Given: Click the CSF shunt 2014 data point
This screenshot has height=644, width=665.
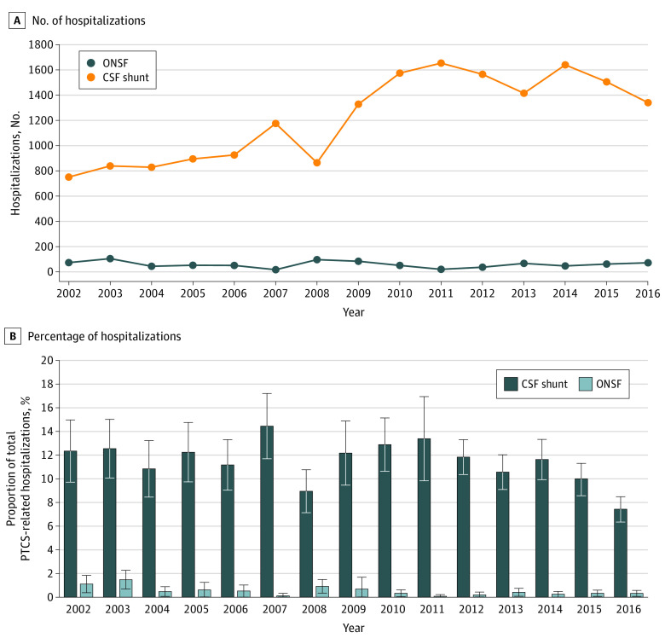Looking at the screenshot, I should pyautogui.click(x=565, y=65).
